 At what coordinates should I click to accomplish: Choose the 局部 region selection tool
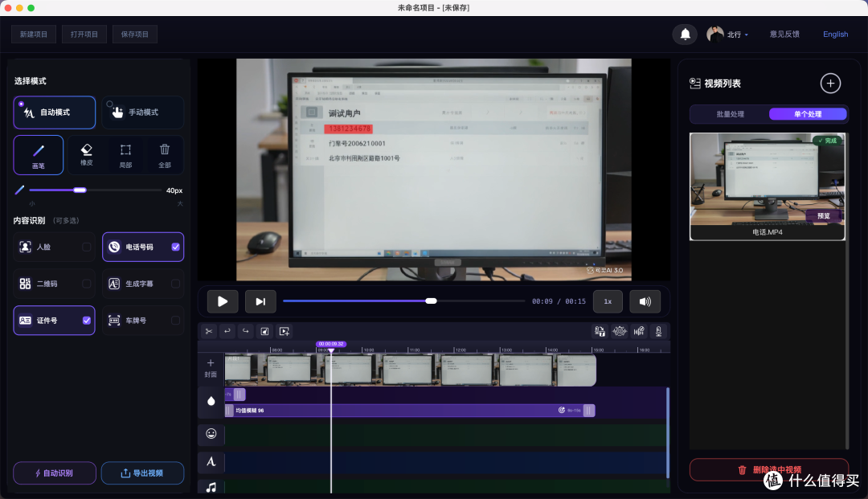(125, 155)
